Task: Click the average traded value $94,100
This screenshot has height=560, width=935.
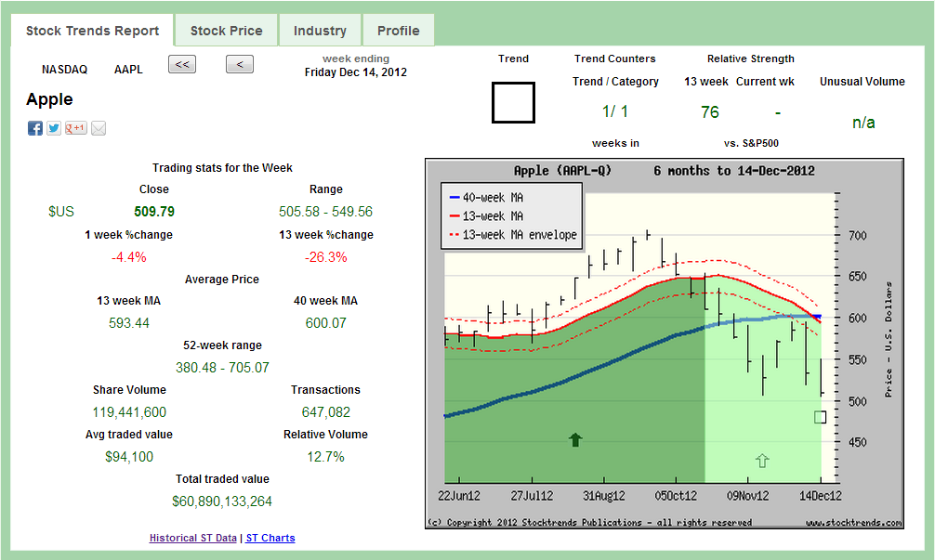Action: [129, 457]
